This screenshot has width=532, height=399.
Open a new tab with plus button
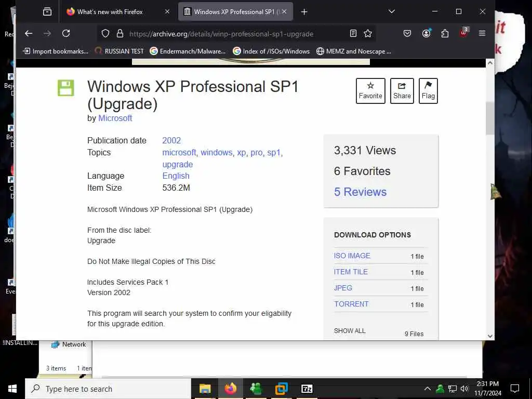pos(304,12)
